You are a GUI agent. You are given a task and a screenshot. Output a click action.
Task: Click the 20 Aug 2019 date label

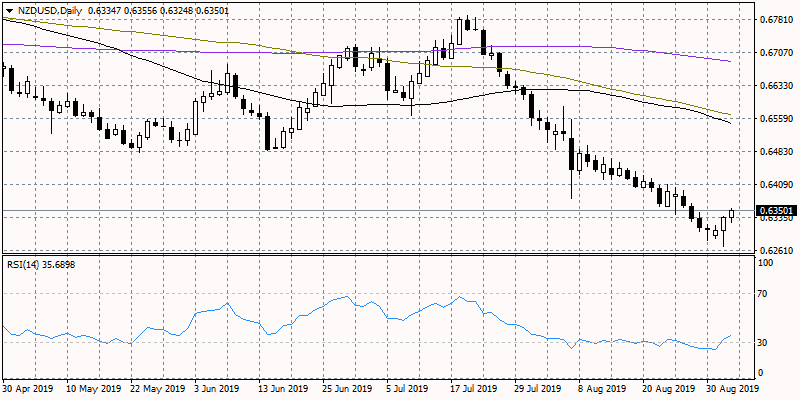coord(667,387)
